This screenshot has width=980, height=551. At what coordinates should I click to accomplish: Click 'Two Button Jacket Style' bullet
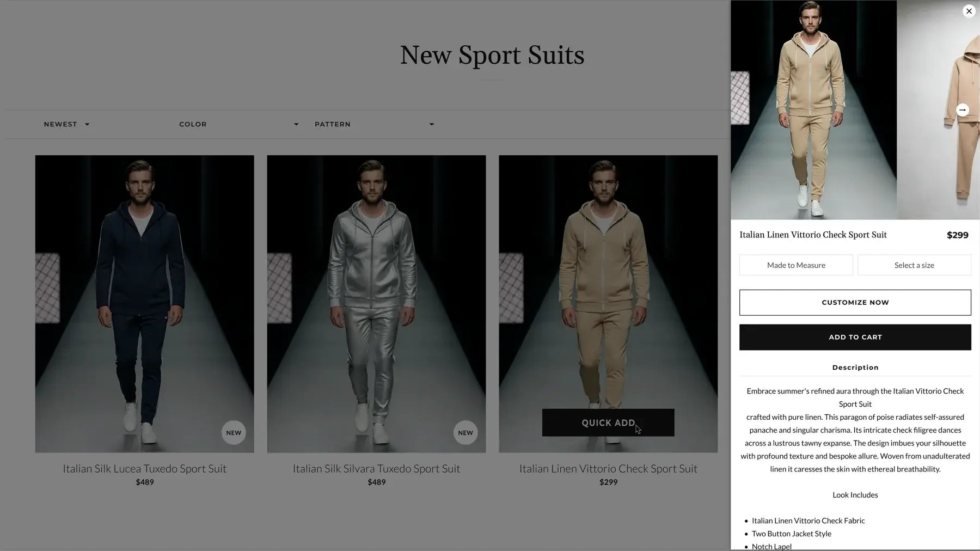tap(791, 534)
